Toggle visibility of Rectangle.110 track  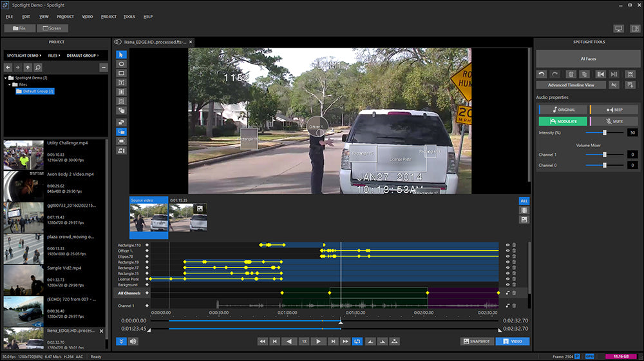[507, 245]
